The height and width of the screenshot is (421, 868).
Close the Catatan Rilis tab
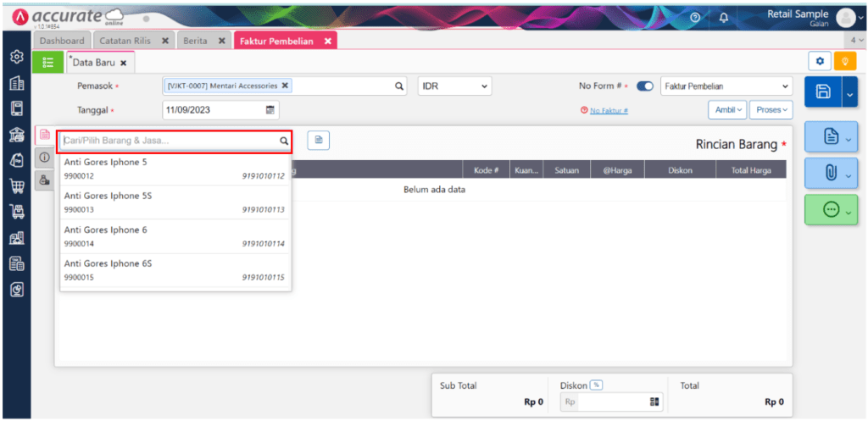164,41
